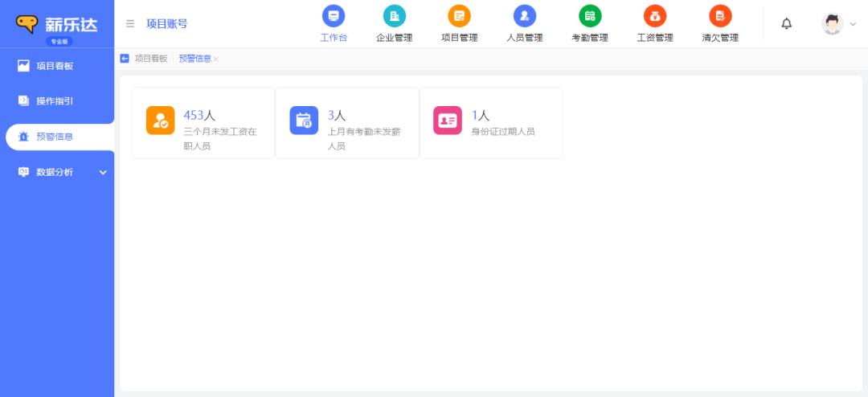Click 上月有考勤未发薪人员 description
The width and height of the screenshot is (868, 397).
coord(364,139)
